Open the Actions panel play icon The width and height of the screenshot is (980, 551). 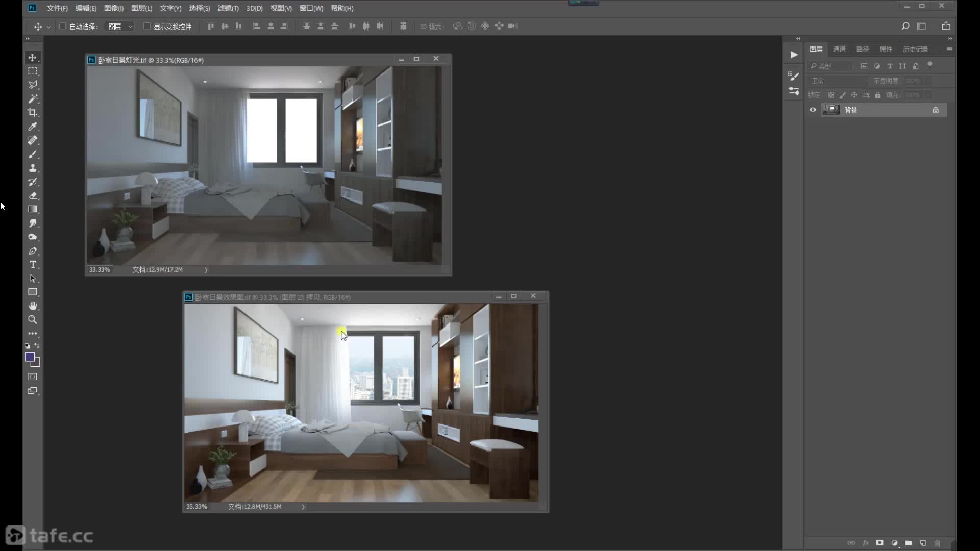[x=794, y=55]
